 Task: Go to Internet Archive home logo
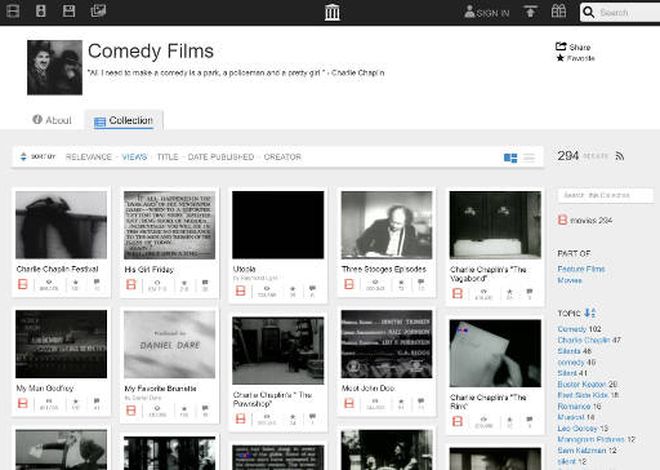coord(332,12)
